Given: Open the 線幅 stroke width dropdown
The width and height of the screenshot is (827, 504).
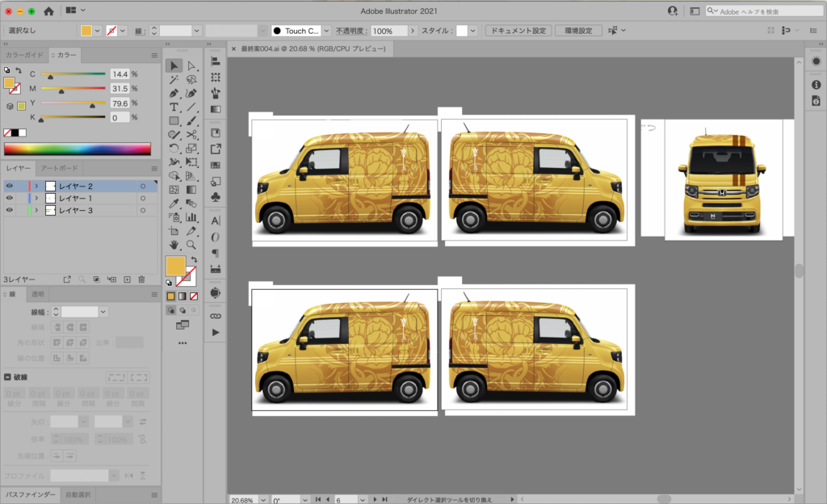Looking at the screenshot, I should click(103, 312).
